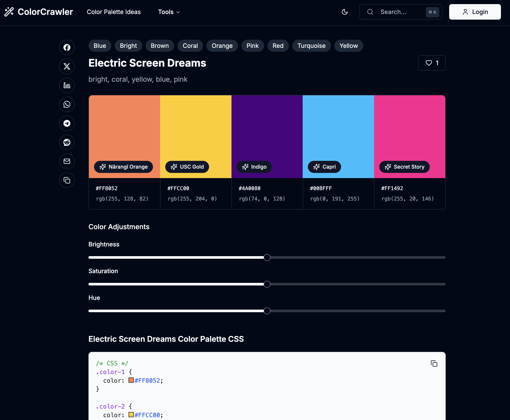Like the palette with heart button
The width and height of the screenshot is (510, 420).
point(431,63)
